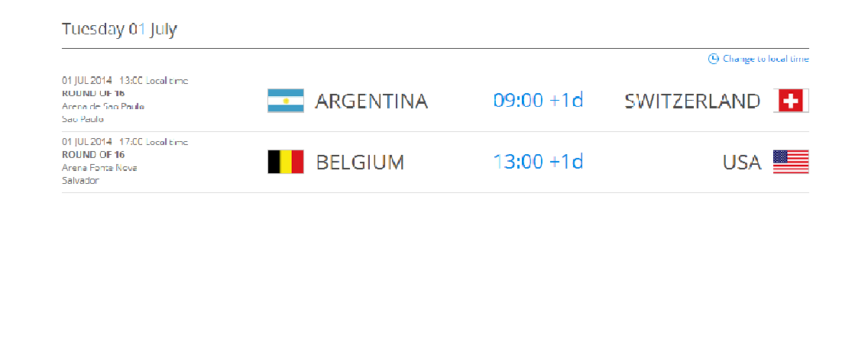The width and height of the screenshot is (868, 351).
Task: Click the Sao Paulo city label
Action: click(83, 119)
